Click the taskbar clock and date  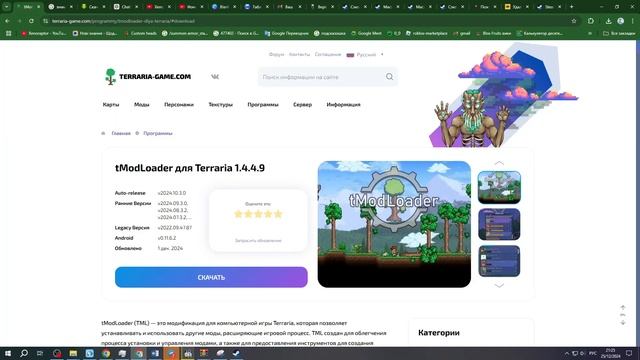611,353
